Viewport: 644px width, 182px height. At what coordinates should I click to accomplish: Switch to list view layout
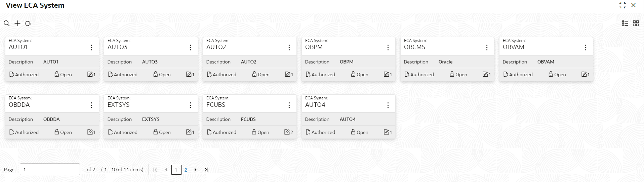625,24
